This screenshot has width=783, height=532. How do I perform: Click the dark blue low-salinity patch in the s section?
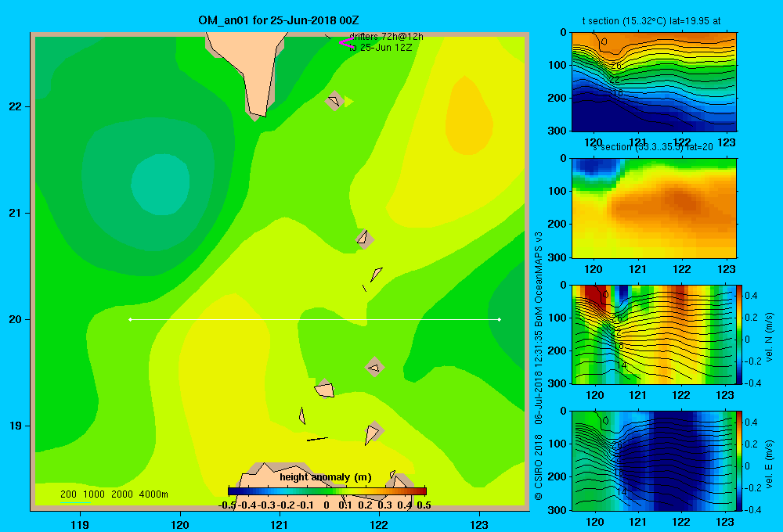coord(595,166)
